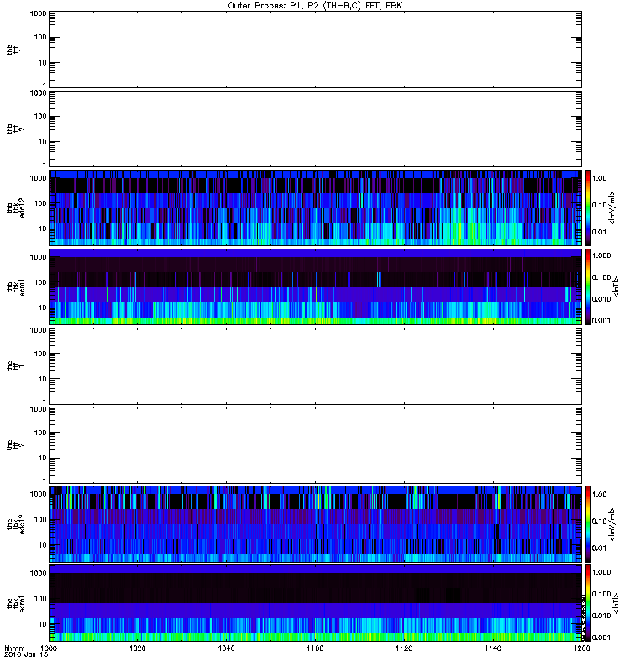Click the "<|nT|>" unit label of thb scm1 colorbar
This screenshot has height=672, width=630.
click(x=616, y=286)
